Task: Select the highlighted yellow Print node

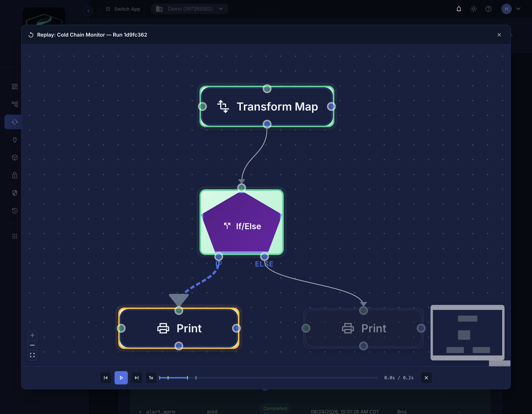Action: click(179, 328)
